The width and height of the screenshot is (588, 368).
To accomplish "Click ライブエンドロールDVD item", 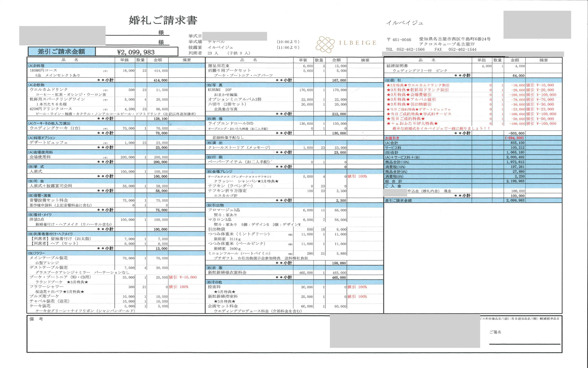I will click(x=230, y=123).
